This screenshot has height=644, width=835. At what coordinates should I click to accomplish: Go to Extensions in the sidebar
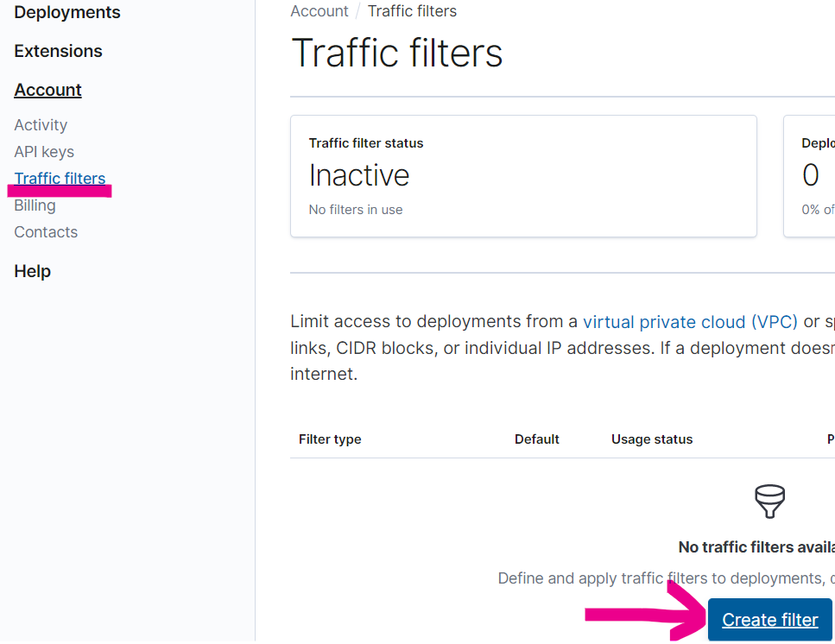[58, 51]
